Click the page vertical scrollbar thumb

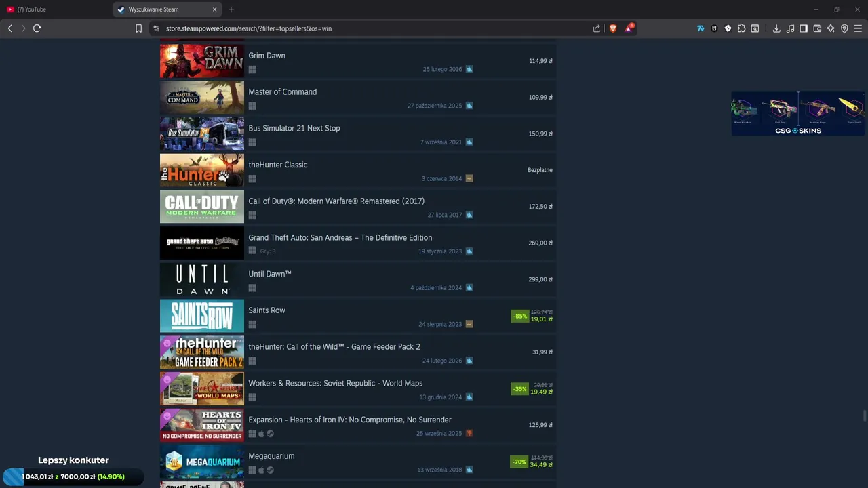tap(865, 415)
